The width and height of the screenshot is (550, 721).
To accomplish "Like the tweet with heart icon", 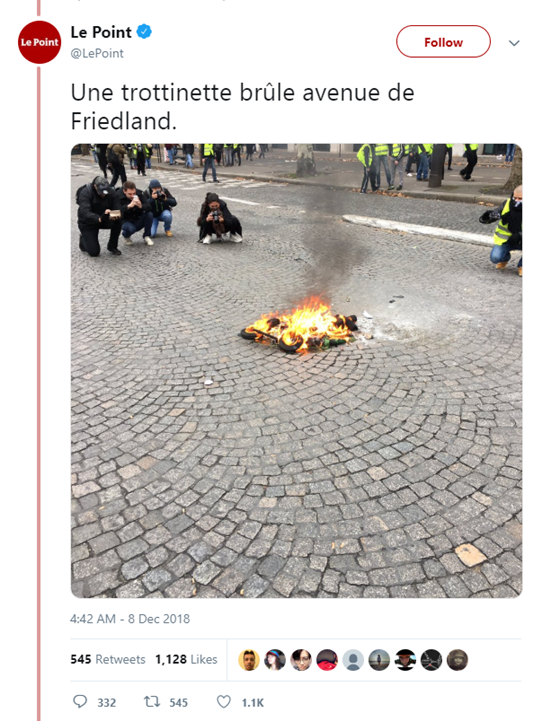I will coord(223,702).
